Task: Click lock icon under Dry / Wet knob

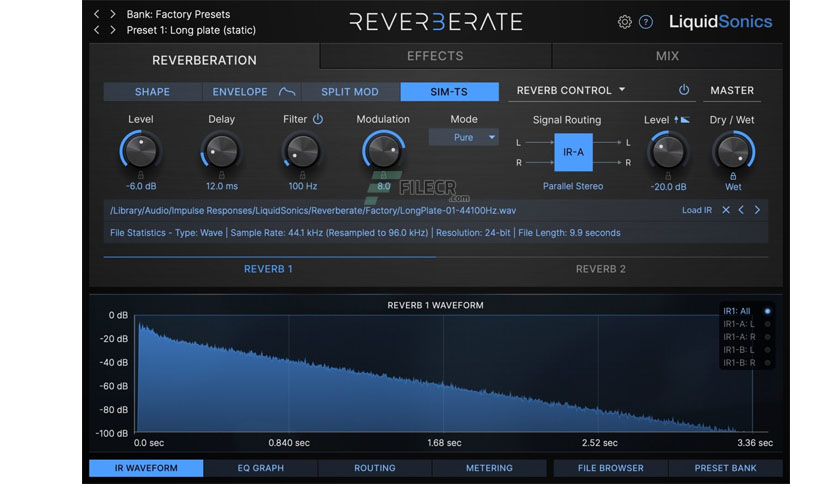Action: [733, 176]
